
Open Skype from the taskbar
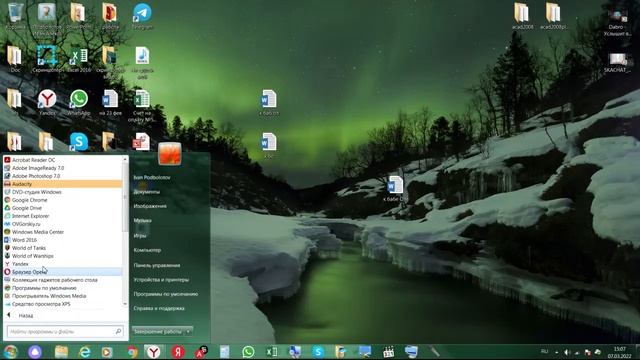pos(318,352)
